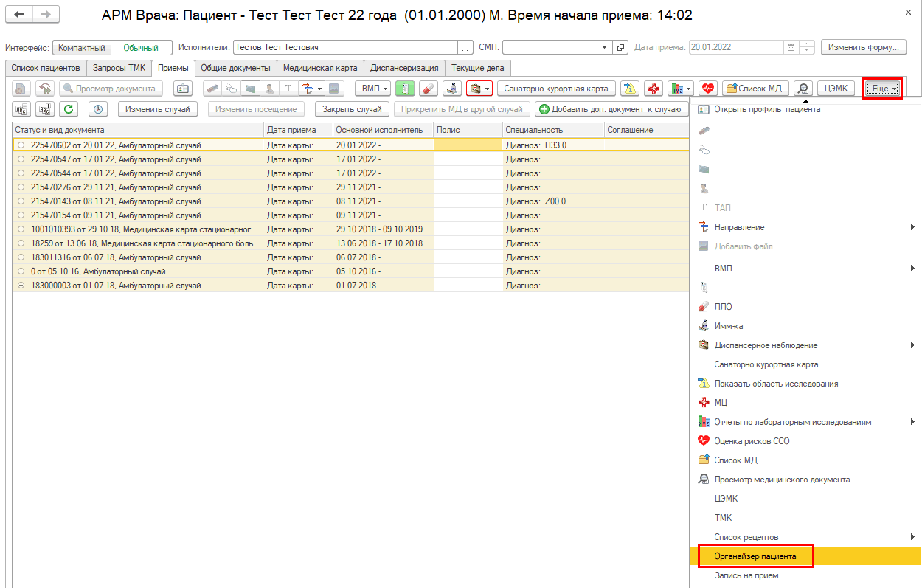The height and width of the screenshot is (588, 922).
Task: Click the yellow warning research area icon
Action: (x=629, y=89)
